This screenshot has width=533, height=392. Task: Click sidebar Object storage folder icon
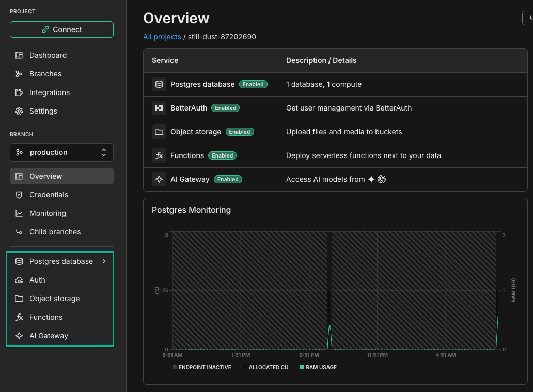pyautogui.click(x=19, y=299)
